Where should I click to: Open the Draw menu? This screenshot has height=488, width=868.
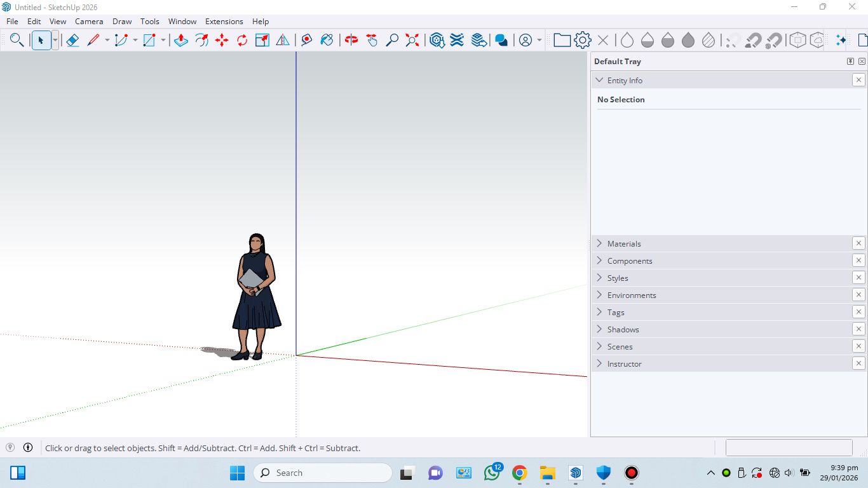tap(122, 21)
